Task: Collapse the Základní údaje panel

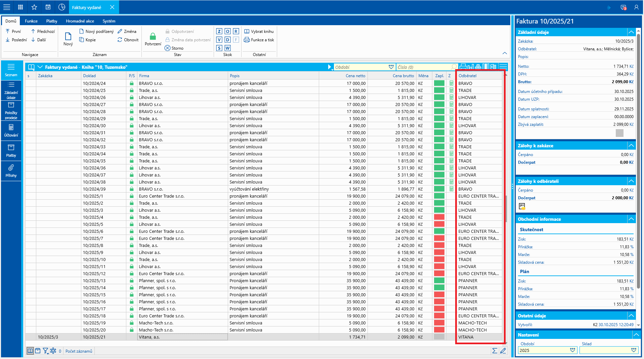Action: (x=631, y=32)
